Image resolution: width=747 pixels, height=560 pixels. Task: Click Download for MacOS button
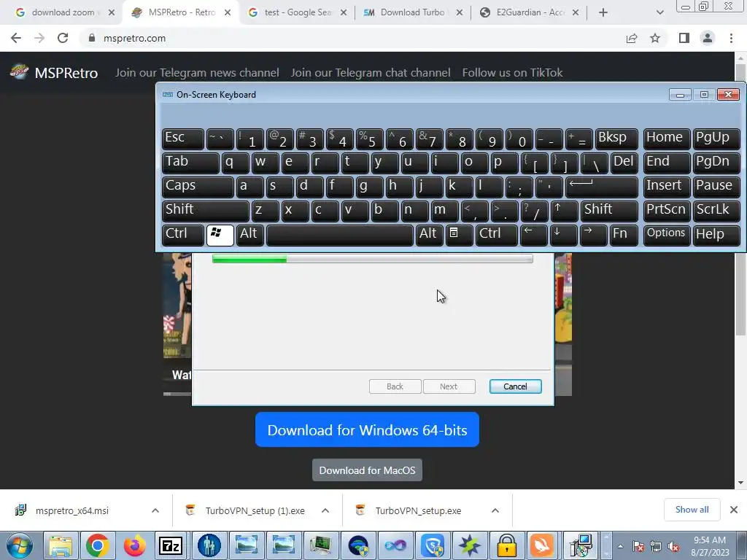pyautogui.click(x=368, y=470)
